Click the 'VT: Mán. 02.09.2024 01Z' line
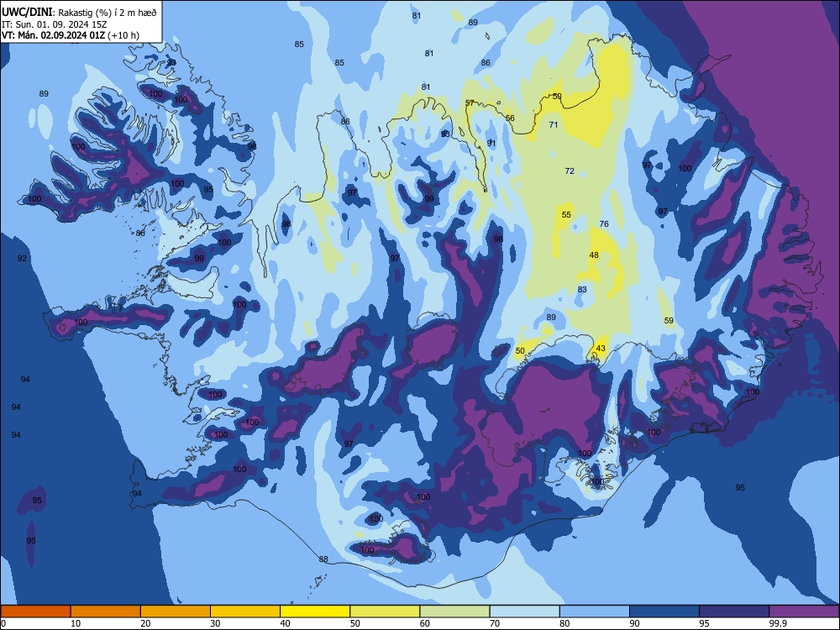 [x=53, y=35]
